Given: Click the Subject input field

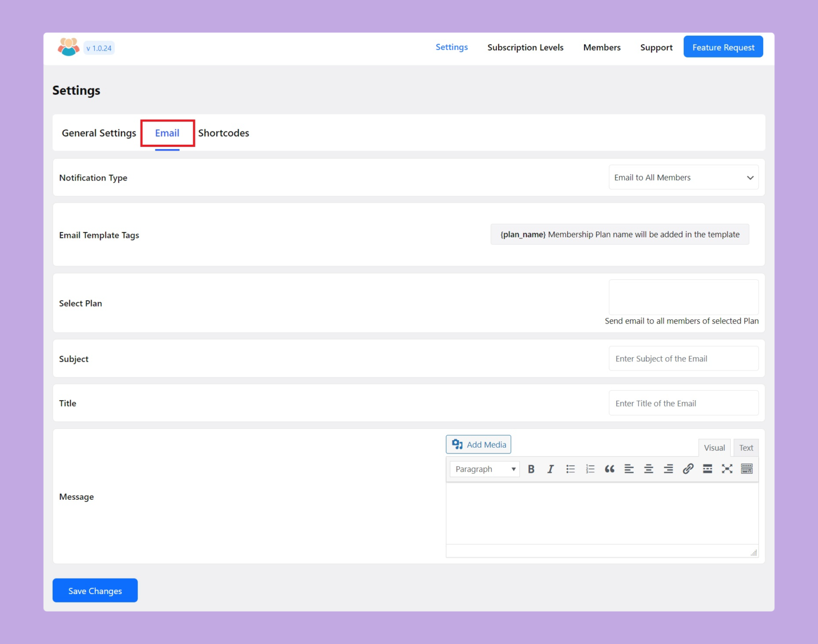Looking at the screenshot, I should click(683, 358).
